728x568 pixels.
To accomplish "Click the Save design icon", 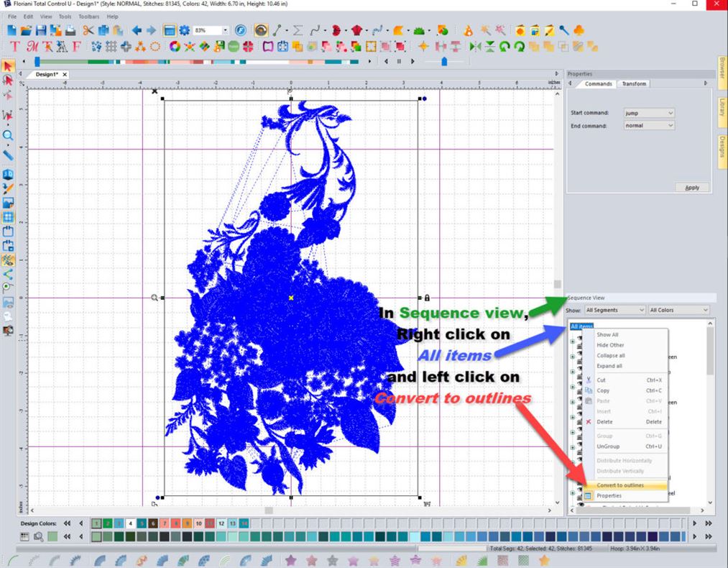I will click(x=40, y=29).
